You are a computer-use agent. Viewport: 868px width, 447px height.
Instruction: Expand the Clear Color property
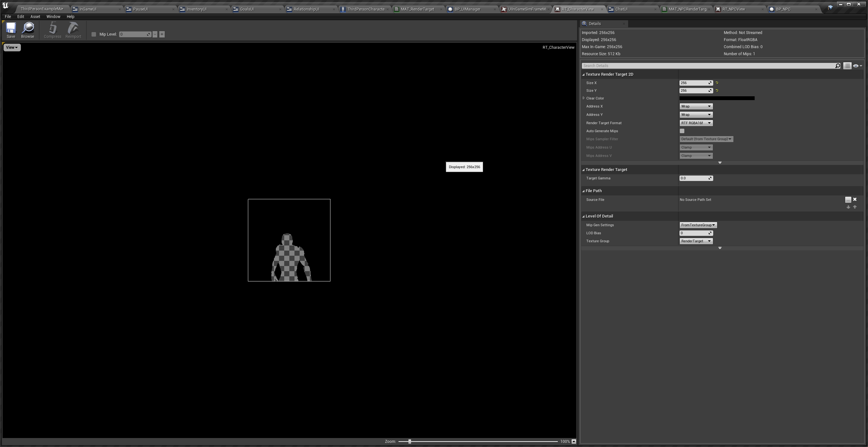point(583,98)
